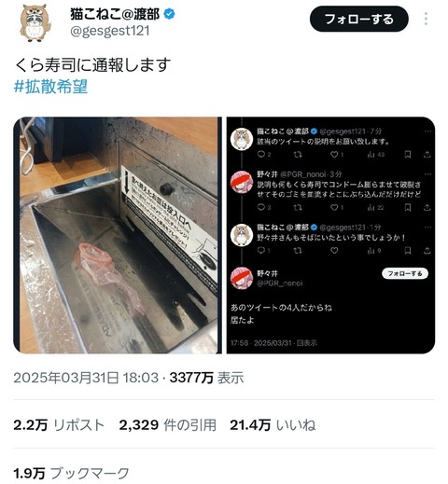Screen dimensions: 448x484
Task: Click the heart icon on 野々井's first reply
Action: pos(334,207)
